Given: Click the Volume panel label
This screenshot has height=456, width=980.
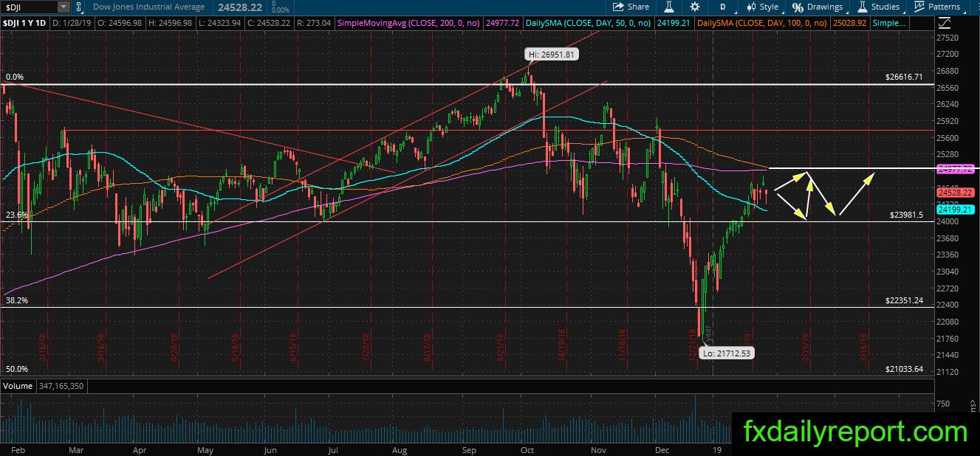Looking at the screenshot, I should pyautogui.click(x=18, y=386).
